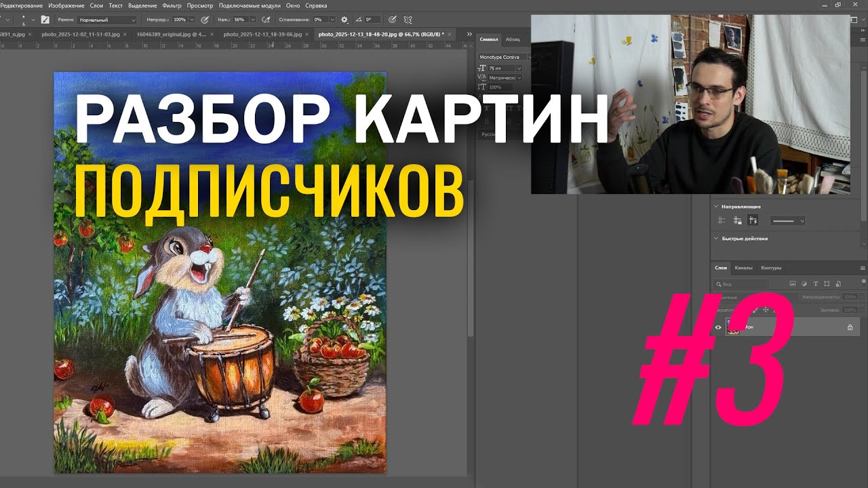Click the Непрозр. opacity value field
The width and height of the screenshot is (868, 488).
click(179, 20)
